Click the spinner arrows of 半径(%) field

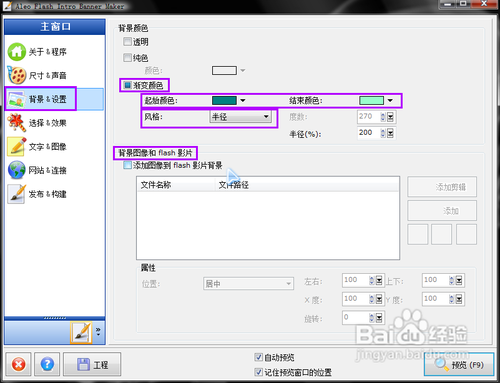click(383, 133)
